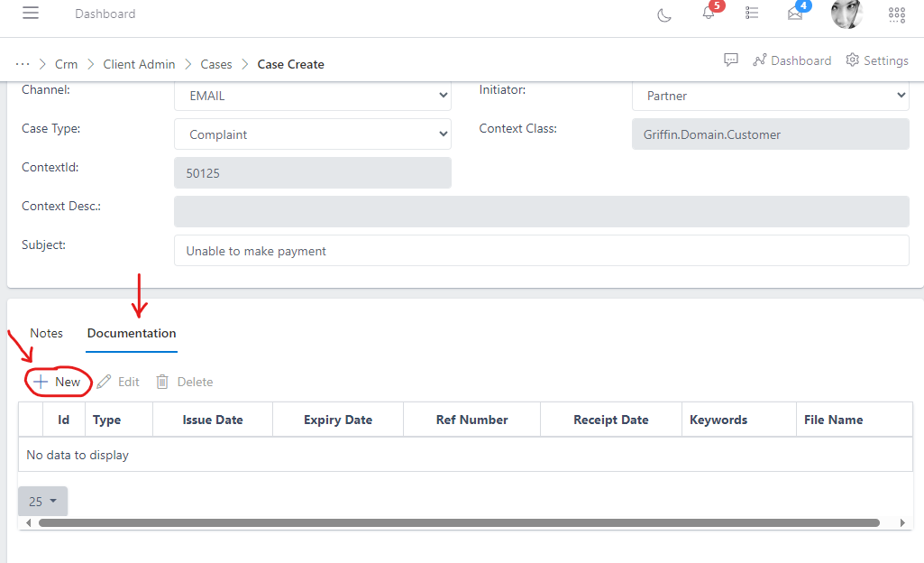Navigate to Cases in breadcrumb

click(216, 64)
